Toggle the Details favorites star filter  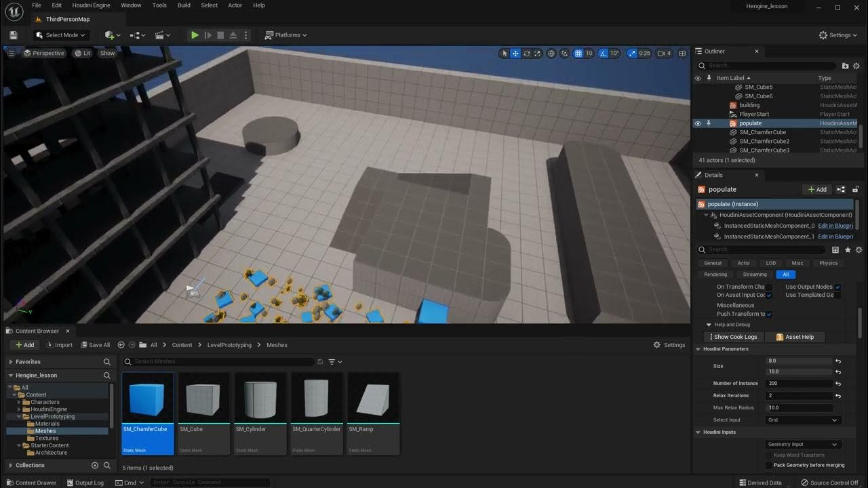(x=848, y=249)
